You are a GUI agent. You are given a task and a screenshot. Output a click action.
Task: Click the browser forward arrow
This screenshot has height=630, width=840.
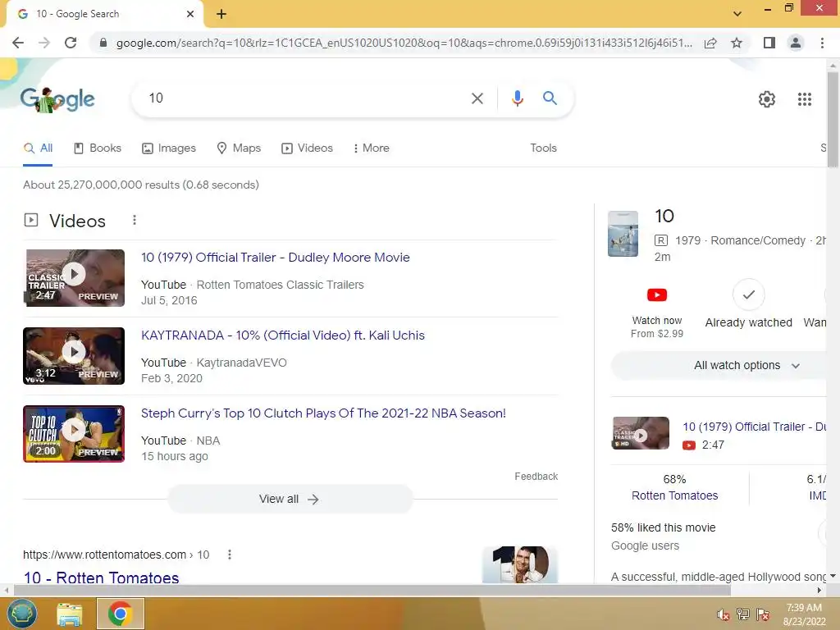coord(44,43)
